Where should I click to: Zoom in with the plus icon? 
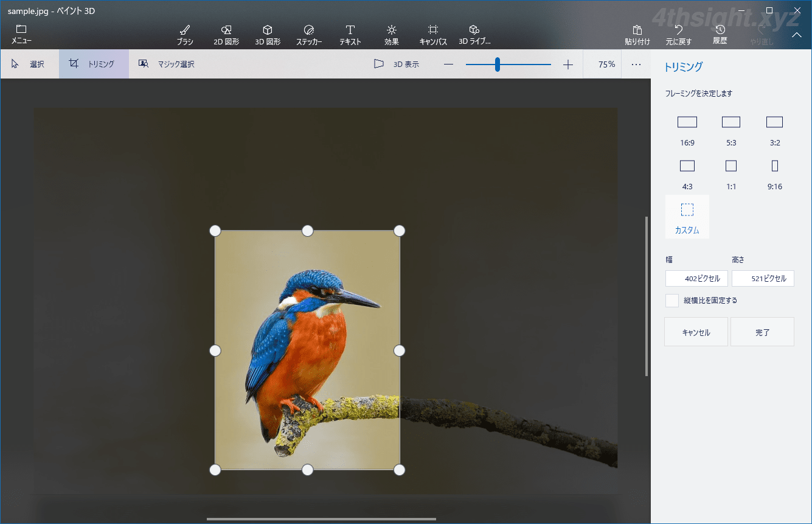[x=568, y=65]
